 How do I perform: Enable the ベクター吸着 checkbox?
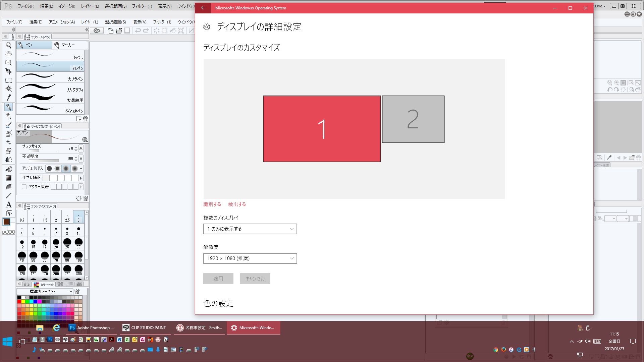tap(24, 187)
